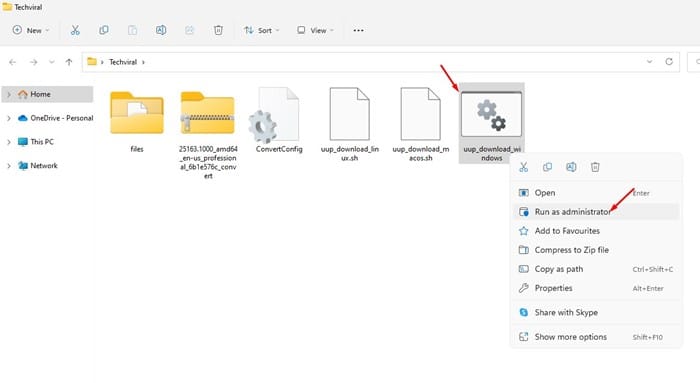The height and width of the screenshot is (383, 700).
Task: Click the Techviral breadcrumb in address bar
Action: pos(123,62)
